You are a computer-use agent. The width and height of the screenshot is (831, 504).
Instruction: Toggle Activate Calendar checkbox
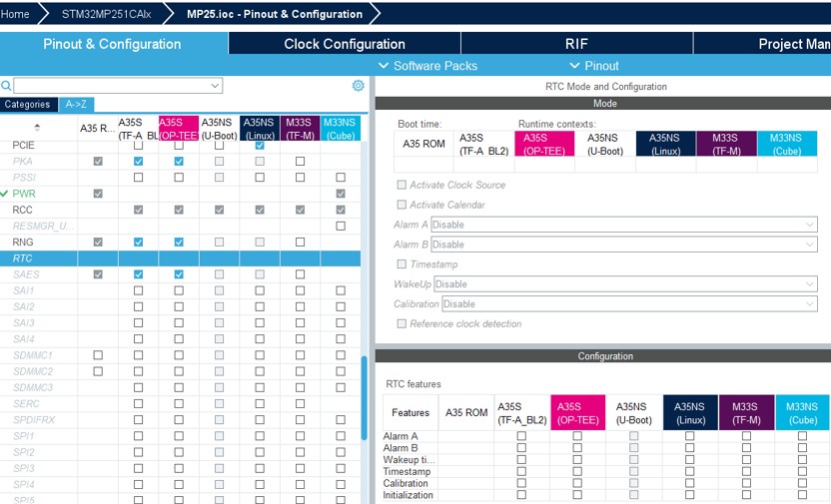[402, 205]
